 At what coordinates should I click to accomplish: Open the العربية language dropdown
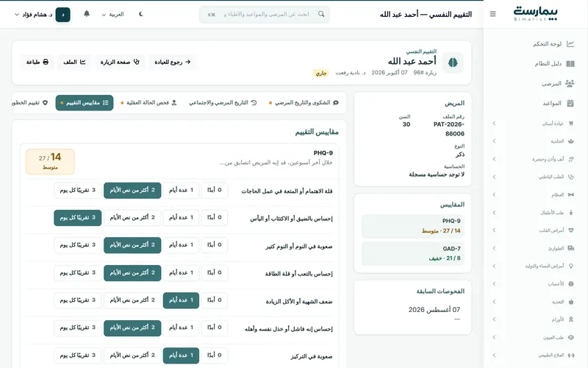(x=112, y=14)
